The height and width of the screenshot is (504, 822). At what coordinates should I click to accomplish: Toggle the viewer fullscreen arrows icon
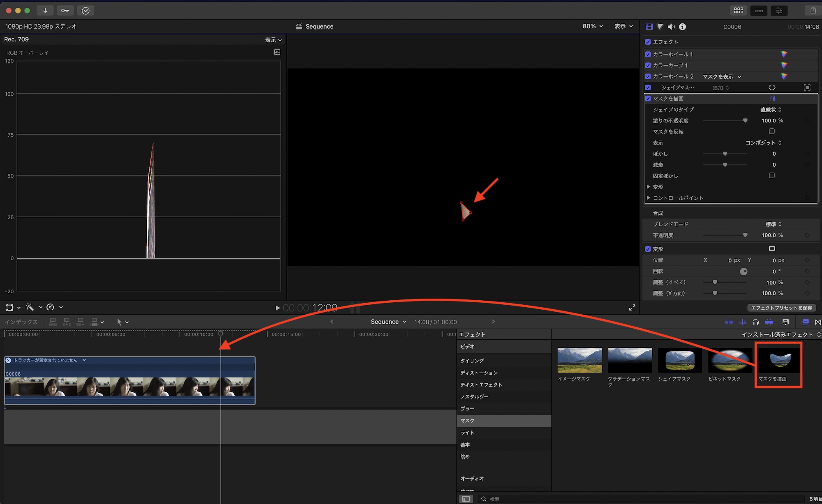[x=632, y=308]
